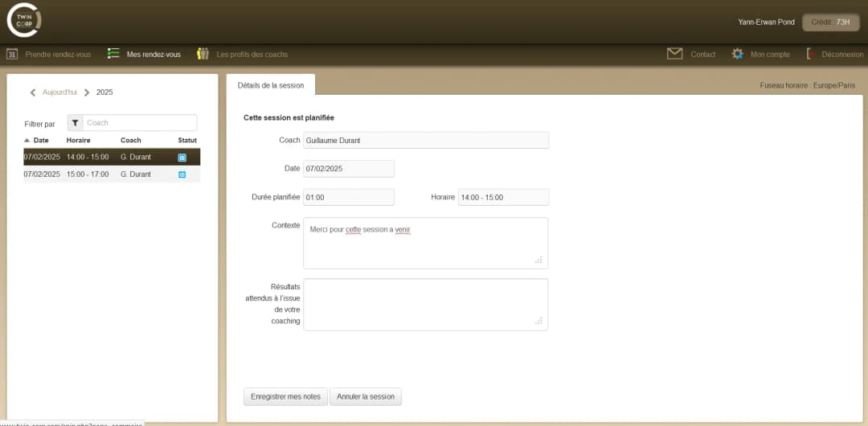Click the Twin Corp logo
The width and height of the screenshot is (868, 426).
[24, 20]
